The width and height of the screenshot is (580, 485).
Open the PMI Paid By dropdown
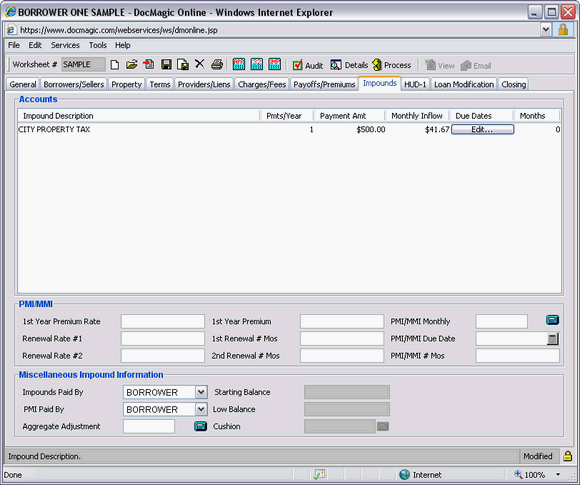click(x=201, y=409)
